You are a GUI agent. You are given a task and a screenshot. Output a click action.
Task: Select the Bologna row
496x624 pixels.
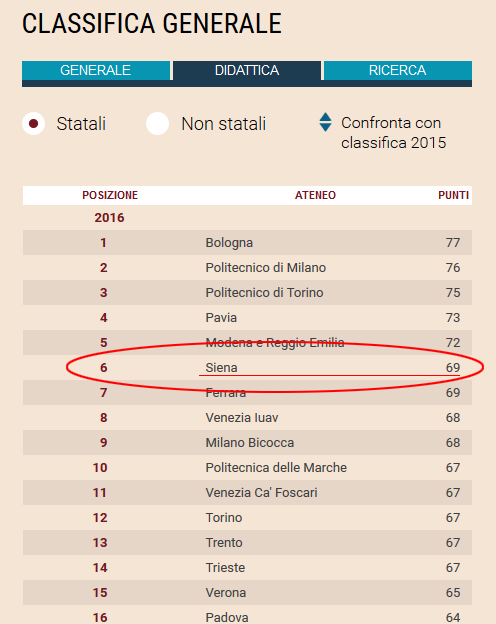247,242
